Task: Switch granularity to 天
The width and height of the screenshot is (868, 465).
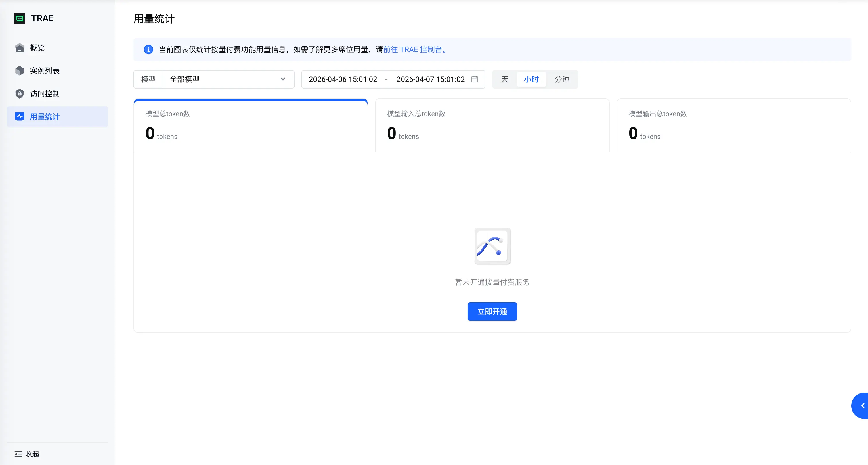Action: pos(504,80)
